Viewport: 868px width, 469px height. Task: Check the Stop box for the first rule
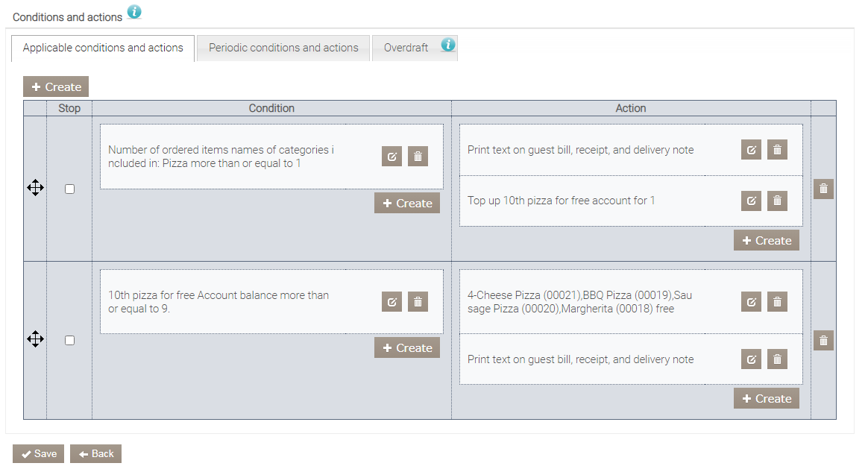click(70, 189)
